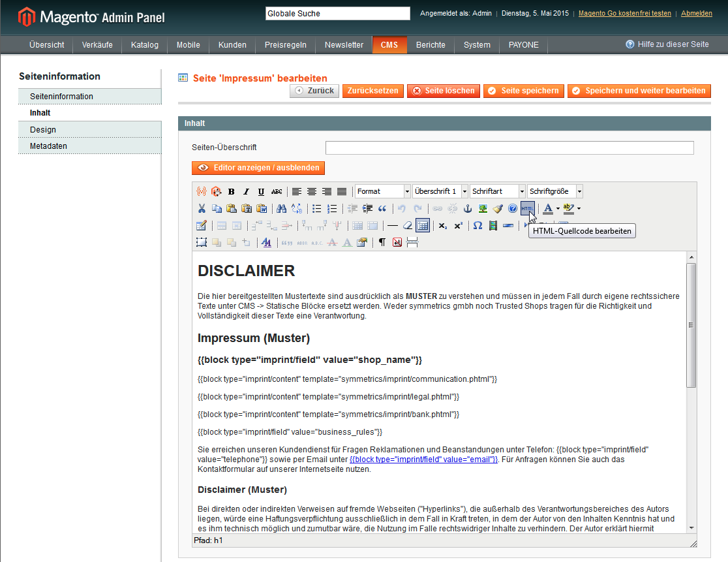
Task: Click the Seite speichern button
Action: 524,91
